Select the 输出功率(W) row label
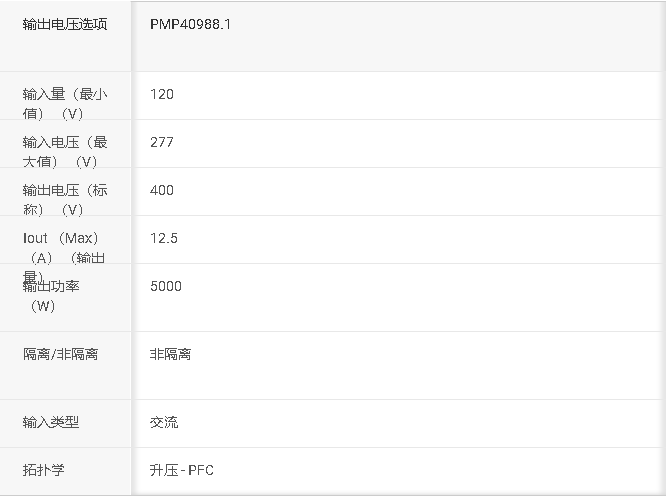Viewport: 667px width, 497px height. (x=51, y=296)
